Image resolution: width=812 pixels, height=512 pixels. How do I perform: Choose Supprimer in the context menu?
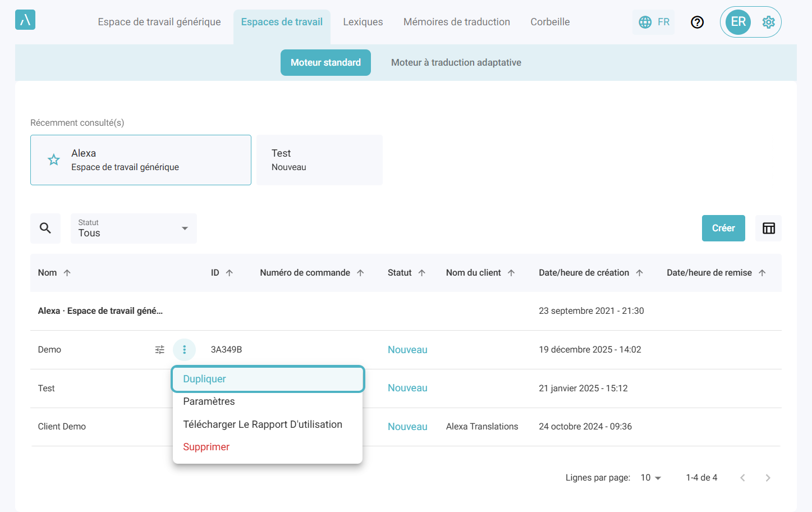coord(207,447)
